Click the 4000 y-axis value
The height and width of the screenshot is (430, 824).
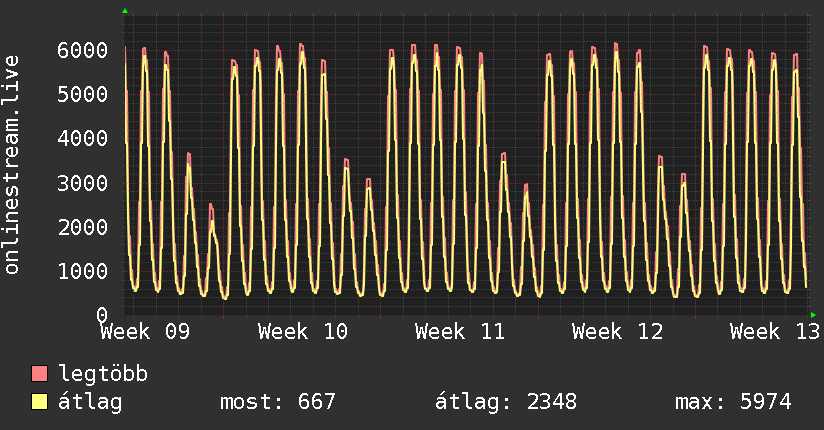[x=83, y=139]
